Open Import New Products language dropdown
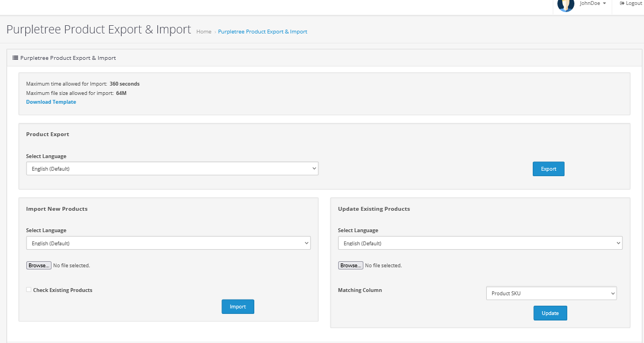Viewport: 644px width, 343px height. [x=168, y=243]
